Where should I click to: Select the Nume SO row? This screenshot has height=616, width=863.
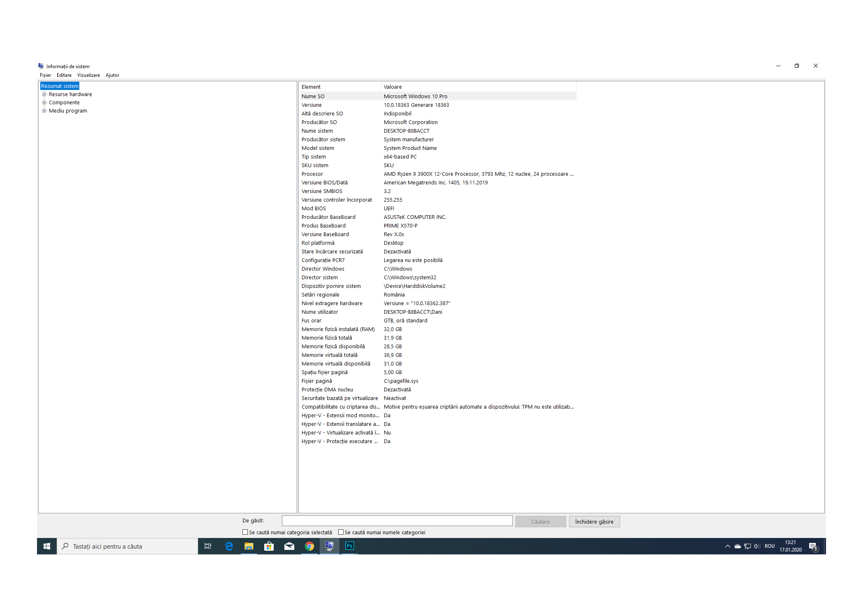[x=438, y=97]
